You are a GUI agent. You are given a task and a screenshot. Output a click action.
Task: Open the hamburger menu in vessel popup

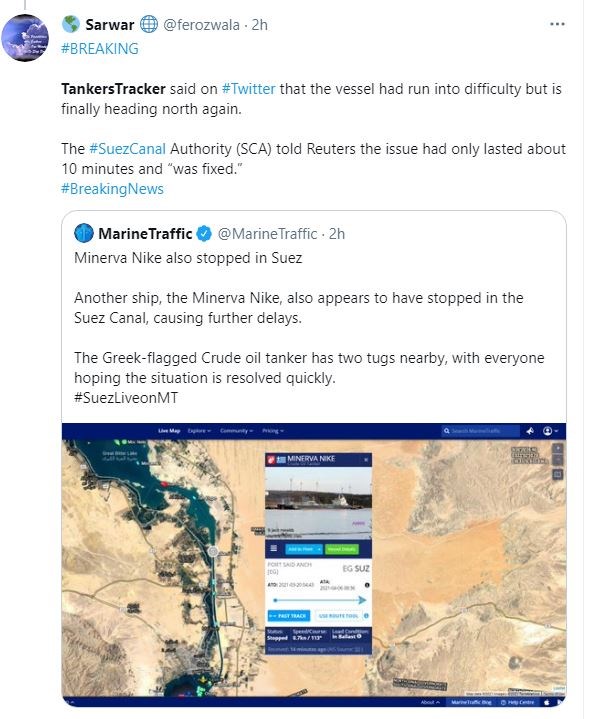(x=273, y=549)
